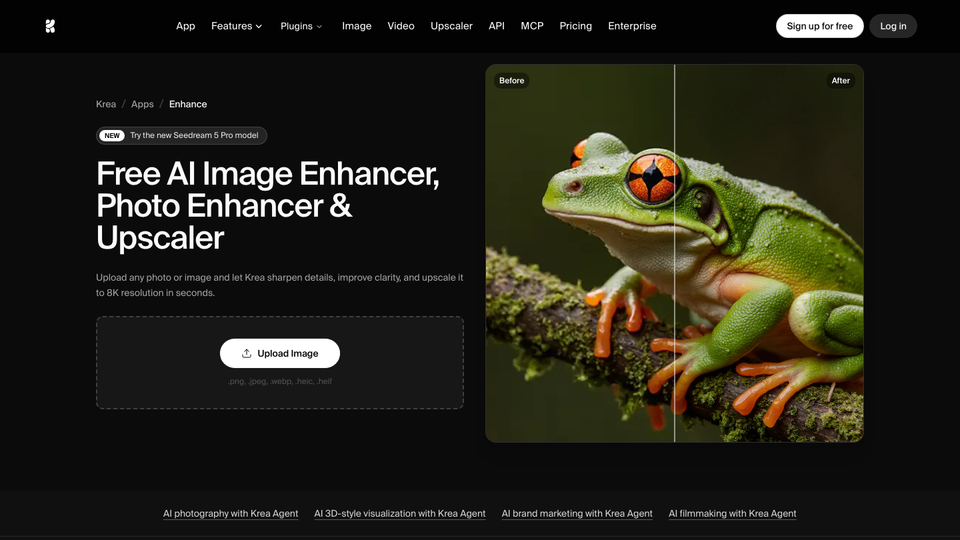The height and width of the screenshot is (540, 960).
Task: Expand the Features dropdown menu
Action: tap(236, 26)
